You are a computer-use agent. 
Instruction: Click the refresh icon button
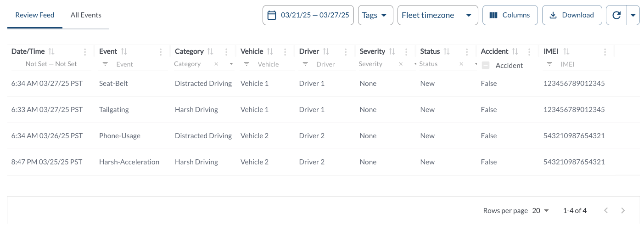(616, 15)
